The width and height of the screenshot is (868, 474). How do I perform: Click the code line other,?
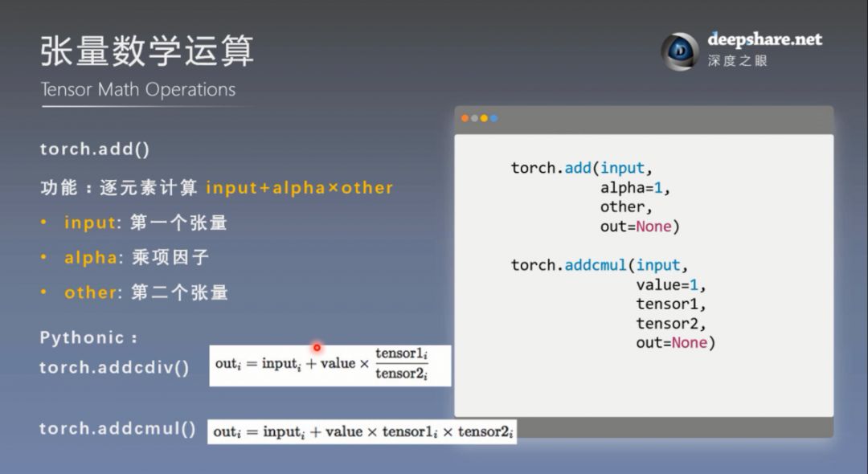point(626,207)
